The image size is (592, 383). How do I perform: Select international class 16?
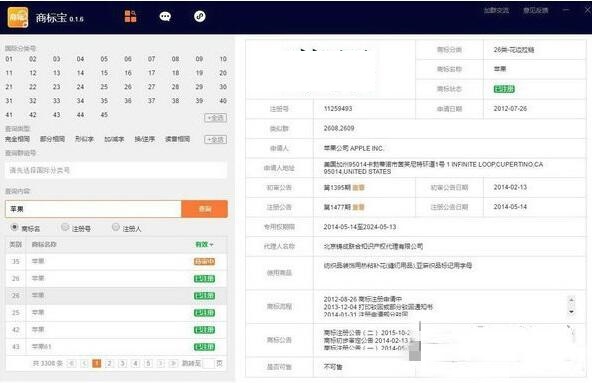[128, 73]
